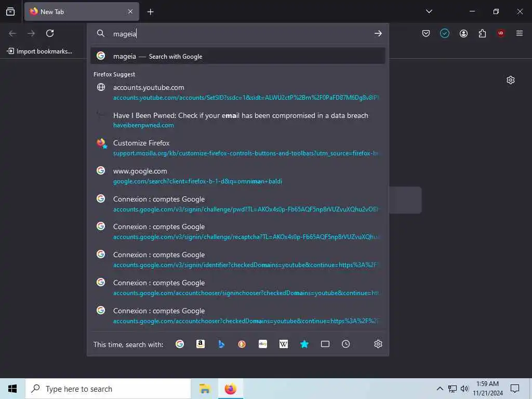Search in open tabs icon
The width and height of the screenshot is (532, 399).
click(x=325, y=344)
